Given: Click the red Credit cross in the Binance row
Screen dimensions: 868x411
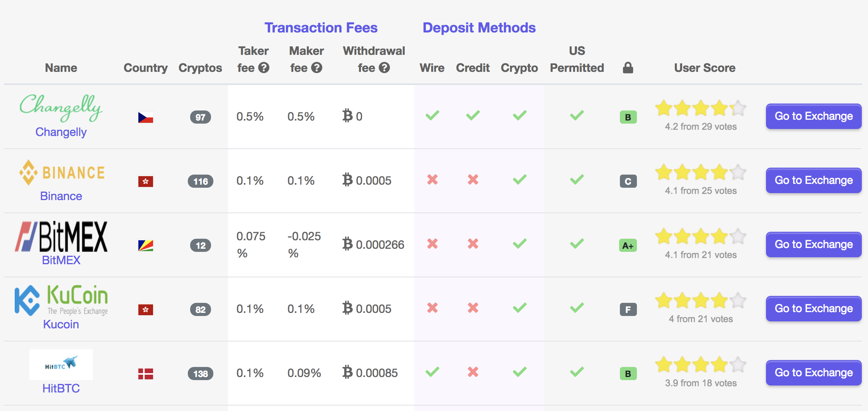Looking at the screenshot, I should (x=473, y=179).
